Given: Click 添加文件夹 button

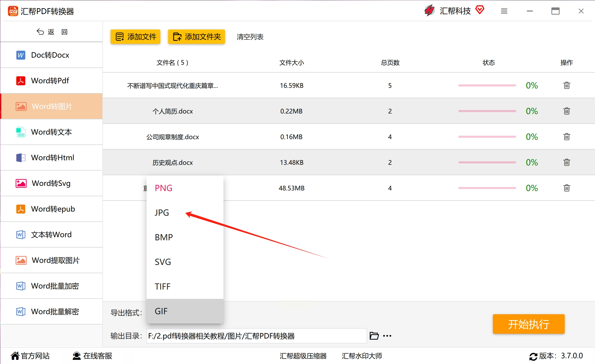Looking at the screenshot, I should pyautogui.click(x=196, y=37).
